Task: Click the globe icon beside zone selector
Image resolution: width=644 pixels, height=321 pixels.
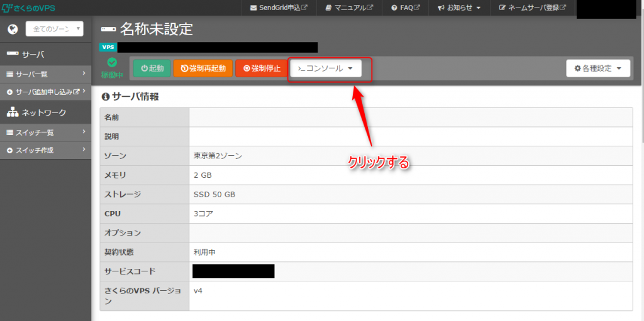Action: pos(13,29)
